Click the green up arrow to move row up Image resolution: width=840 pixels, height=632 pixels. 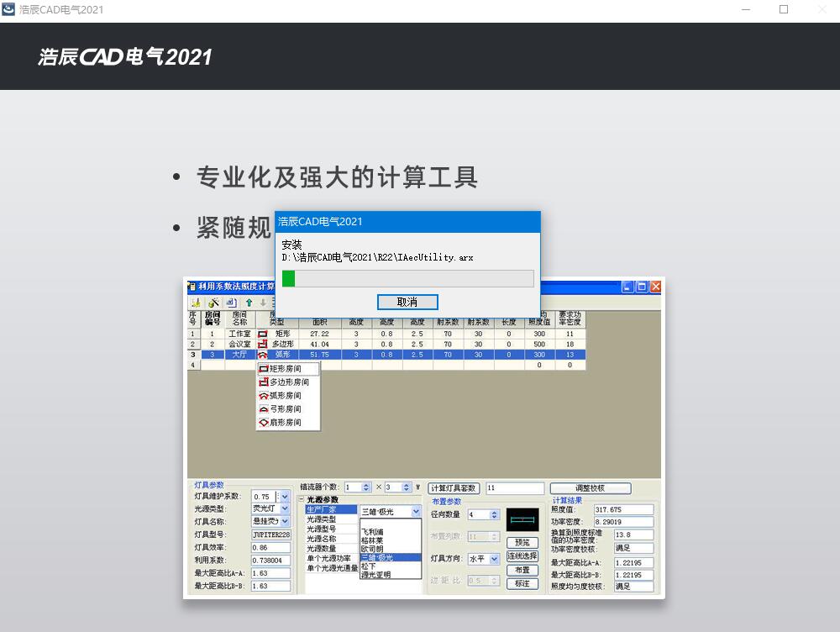(x=249, y=303)
